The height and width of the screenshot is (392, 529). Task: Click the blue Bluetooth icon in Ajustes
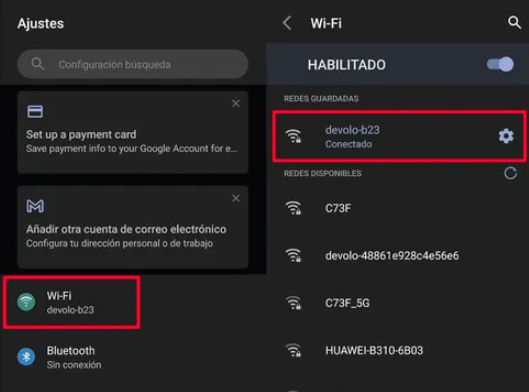[x=26, y=357]
